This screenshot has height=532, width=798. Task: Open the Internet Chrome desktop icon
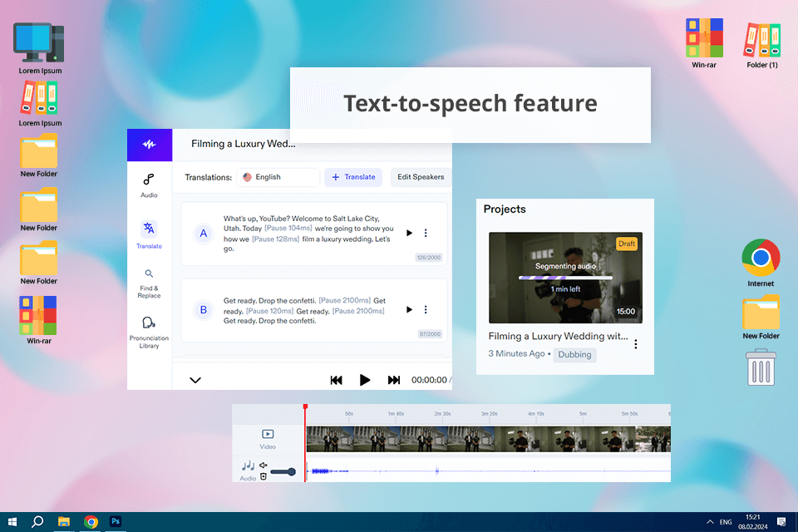click(761, 264)
